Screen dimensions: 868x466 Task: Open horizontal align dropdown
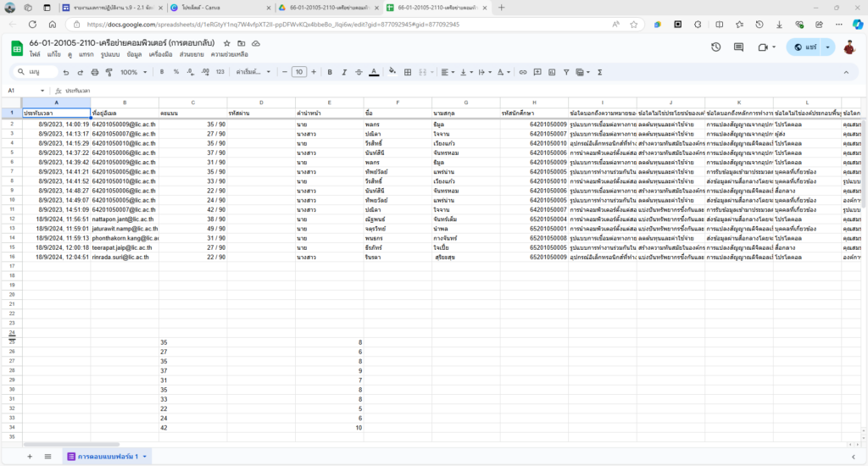(448, 72)
